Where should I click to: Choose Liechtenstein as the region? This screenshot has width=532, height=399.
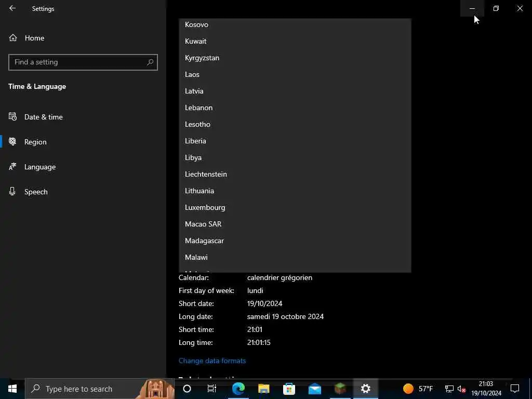click(x=295, y=174)
